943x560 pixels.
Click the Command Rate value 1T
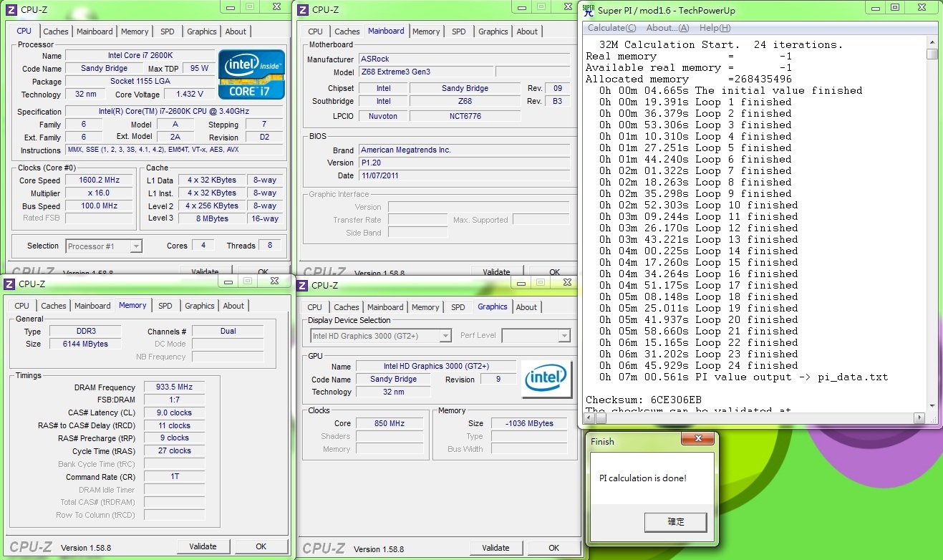point(173,477)
